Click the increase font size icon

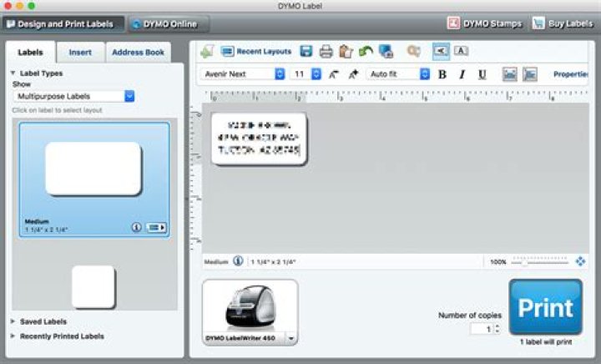353,74
